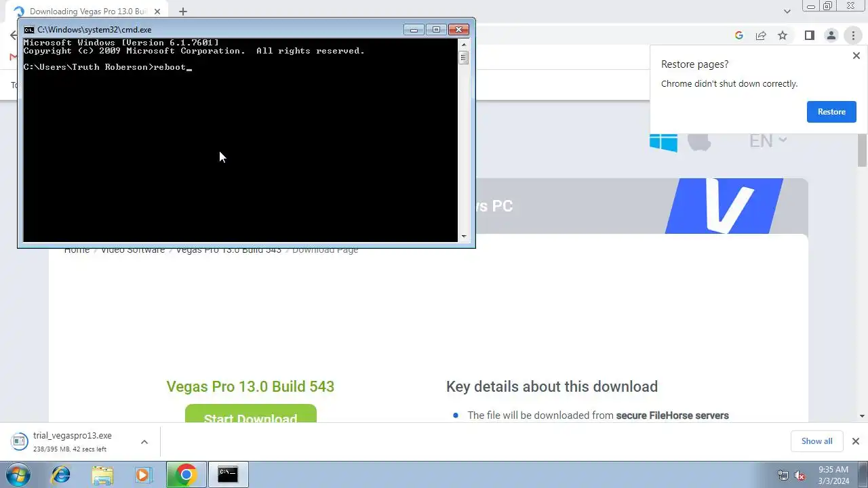This screenshot has height=488, width=868.
Task: Click the Google icon in address bar
Action: click(x=739, y=35)
